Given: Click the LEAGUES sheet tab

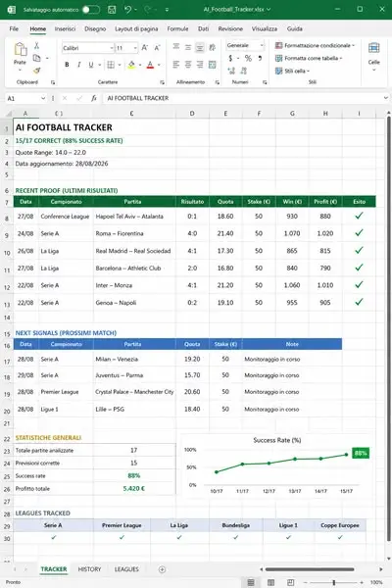Looking at the screenshot, I should pos(126,569).
